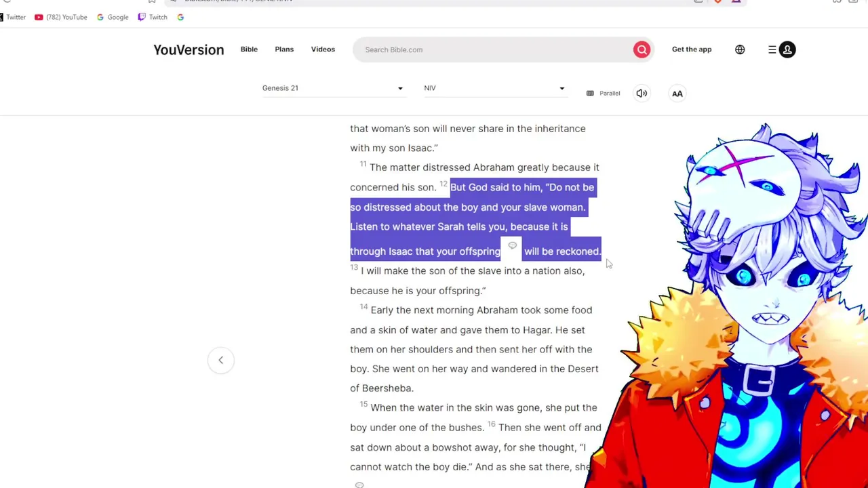Click the footnote bubble at page bottom
The image size is (868, 488).
[x=359, y=485]
